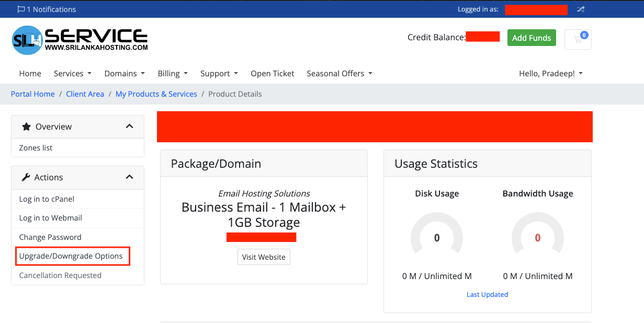Click My Products & Services breadcrumb

(x=156, y=94)
